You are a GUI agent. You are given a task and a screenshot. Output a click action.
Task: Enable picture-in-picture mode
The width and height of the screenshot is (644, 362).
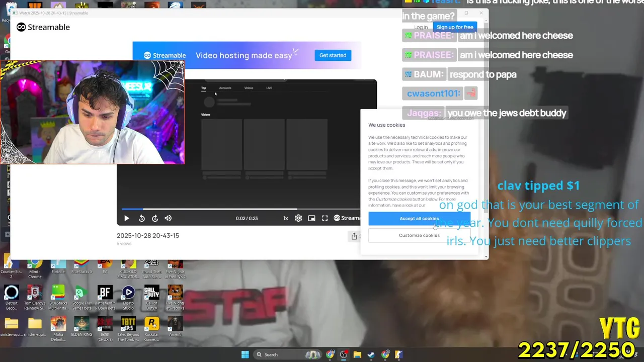[x=311, y=218]
